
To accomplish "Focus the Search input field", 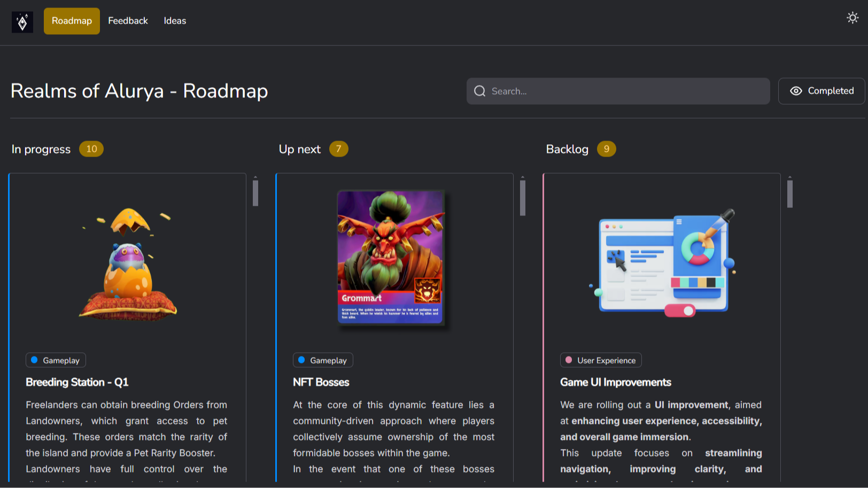I will 618,91.
